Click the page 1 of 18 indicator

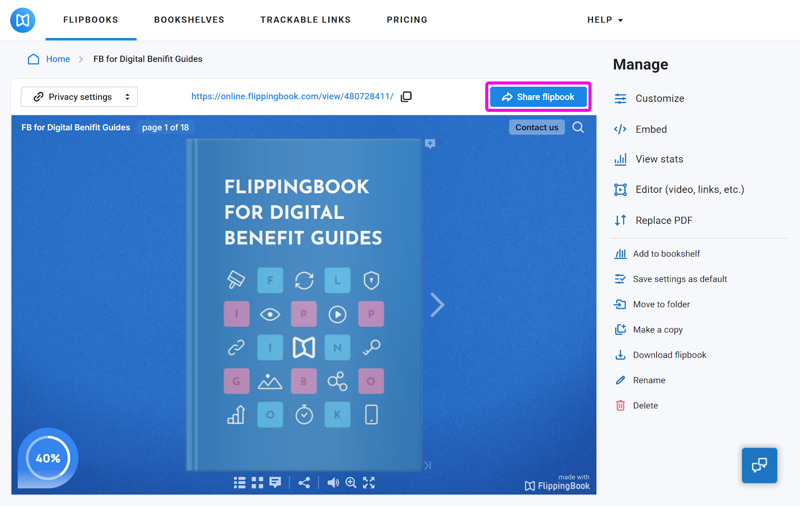(165, 128)
